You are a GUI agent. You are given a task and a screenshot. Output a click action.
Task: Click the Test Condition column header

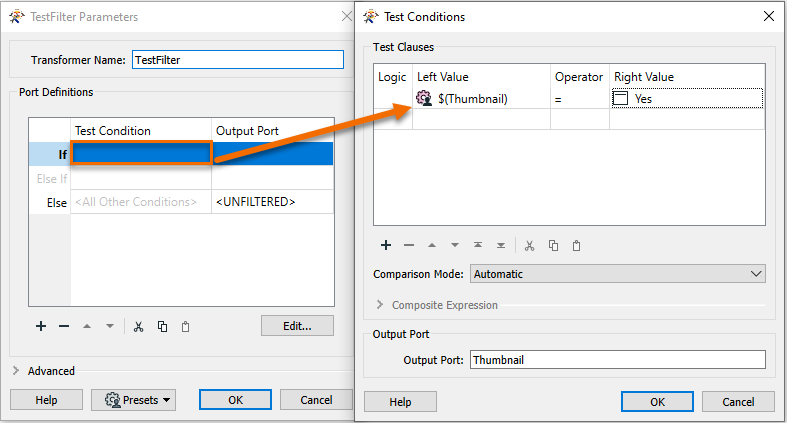click(141, 130)
